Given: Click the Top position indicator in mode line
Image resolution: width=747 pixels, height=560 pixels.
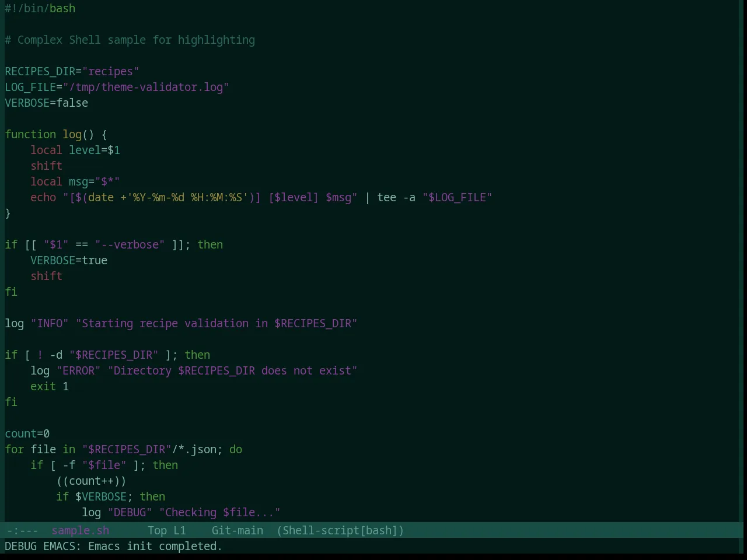Looking at the screenshot, I should coord(157,530).
